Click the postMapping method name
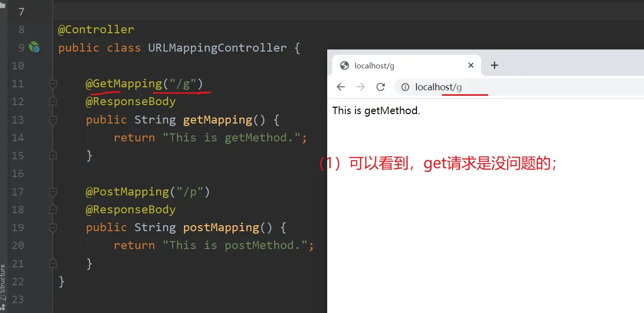 pyautogui.click(x=221, y=228)
